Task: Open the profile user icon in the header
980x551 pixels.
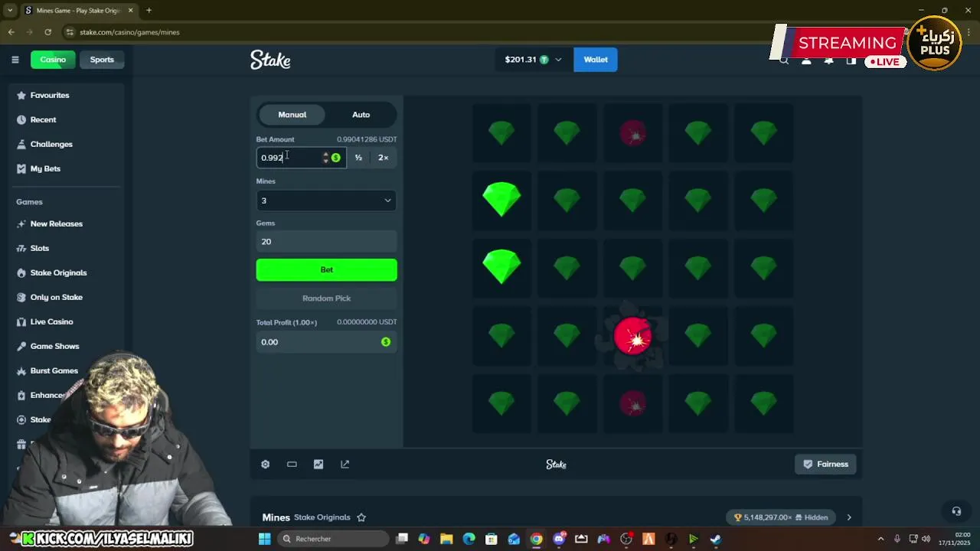Action: [x=806, y=60]
